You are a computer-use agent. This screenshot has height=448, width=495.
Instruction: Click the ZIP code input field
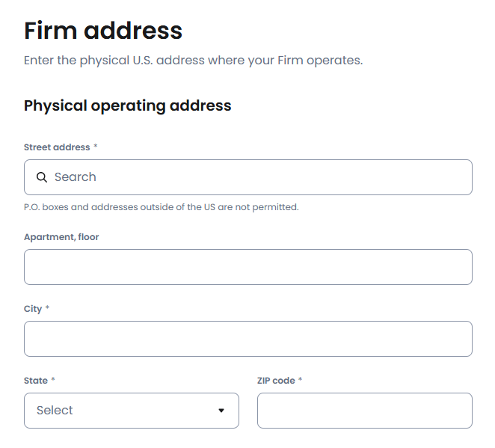(364, 411)
